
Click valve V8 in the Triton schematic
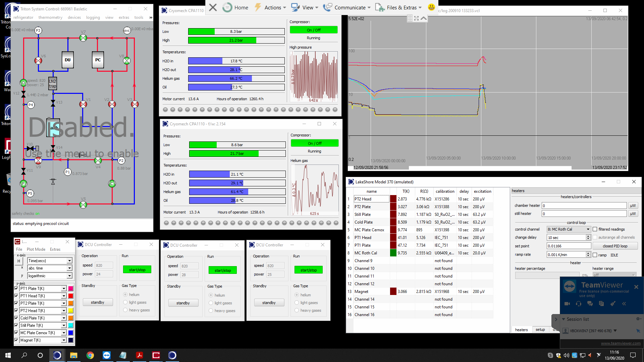(127, 61)
